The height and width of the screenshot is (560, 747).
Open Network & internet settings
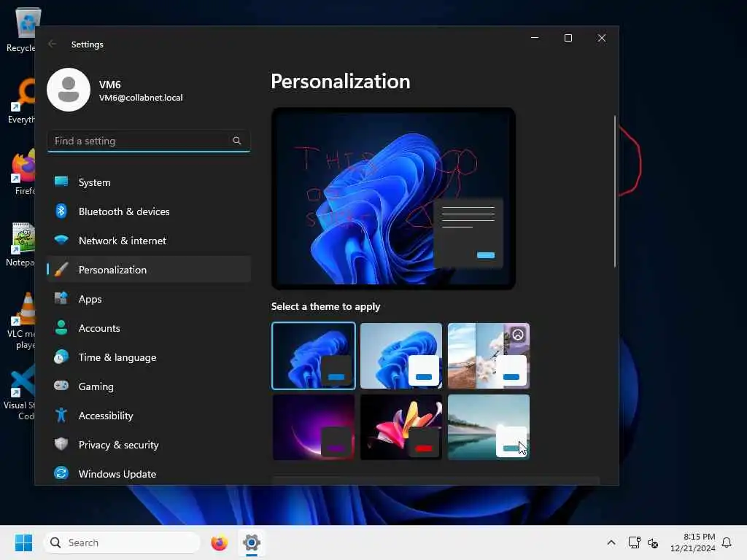click(149, 240)
